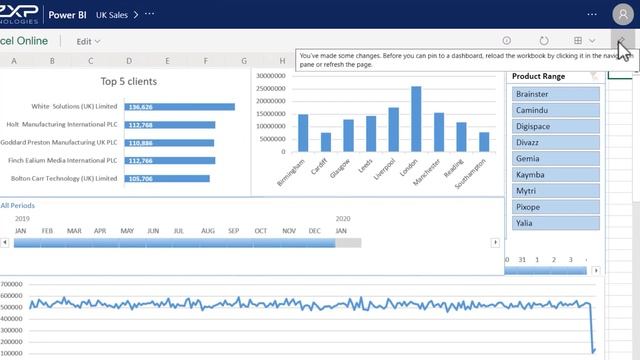640x360 pixels.
Task: Select AUG on the timeline
Action: coord(208,231)
